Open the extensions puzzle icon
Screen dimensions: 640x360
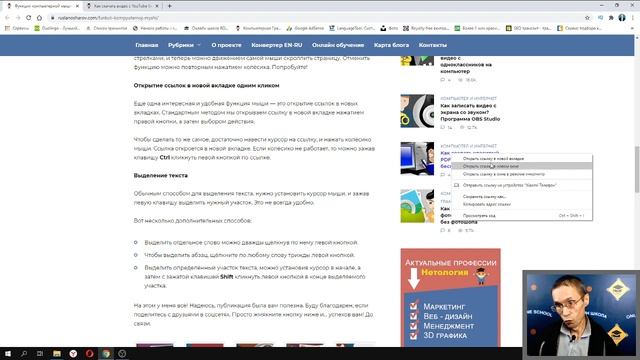pos(611,18)
